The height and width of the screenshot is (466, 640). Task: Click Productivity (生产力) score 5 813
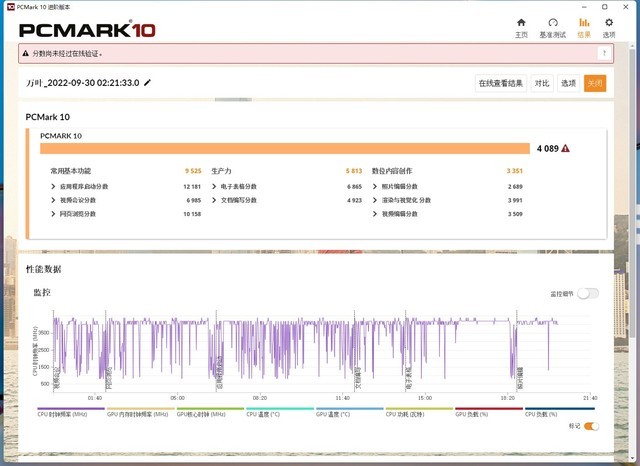tap(354, 171)
